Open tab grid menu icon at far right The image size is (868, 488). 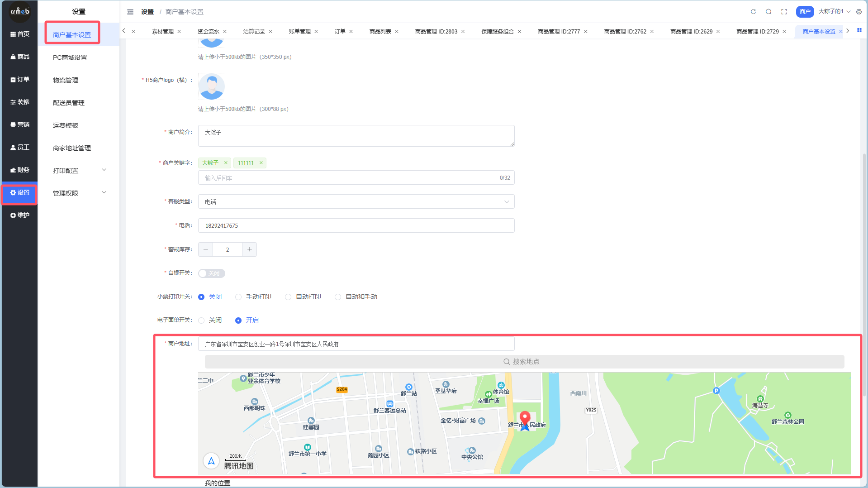click(859, 31)
